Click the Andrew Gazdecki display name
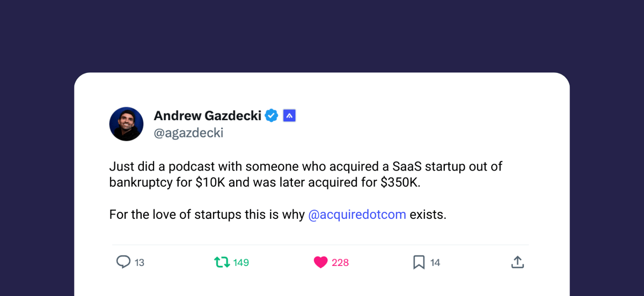The height and width of the screenshot is (296, 644). [x=208, y=115]
